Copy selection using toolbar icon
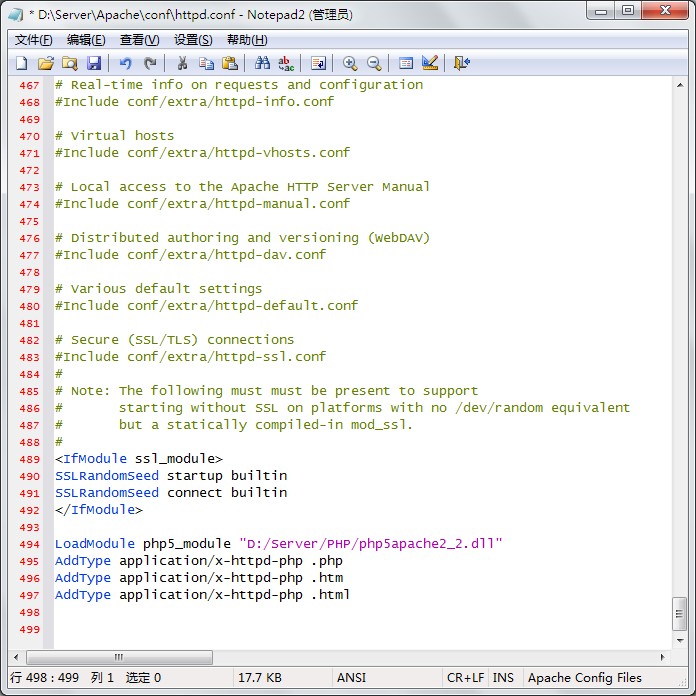Viewport: 696px width, 696px height. 206,63
